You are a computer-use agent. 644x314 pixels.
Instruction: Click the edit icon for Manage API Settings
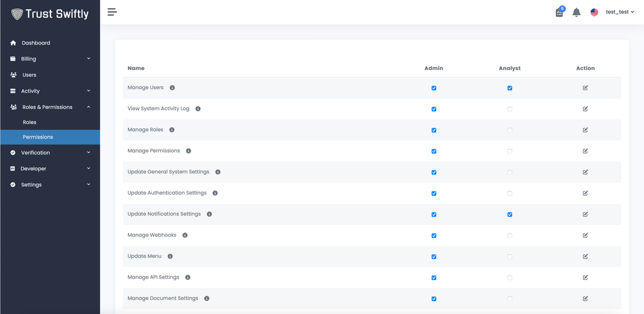coord(585,278)
